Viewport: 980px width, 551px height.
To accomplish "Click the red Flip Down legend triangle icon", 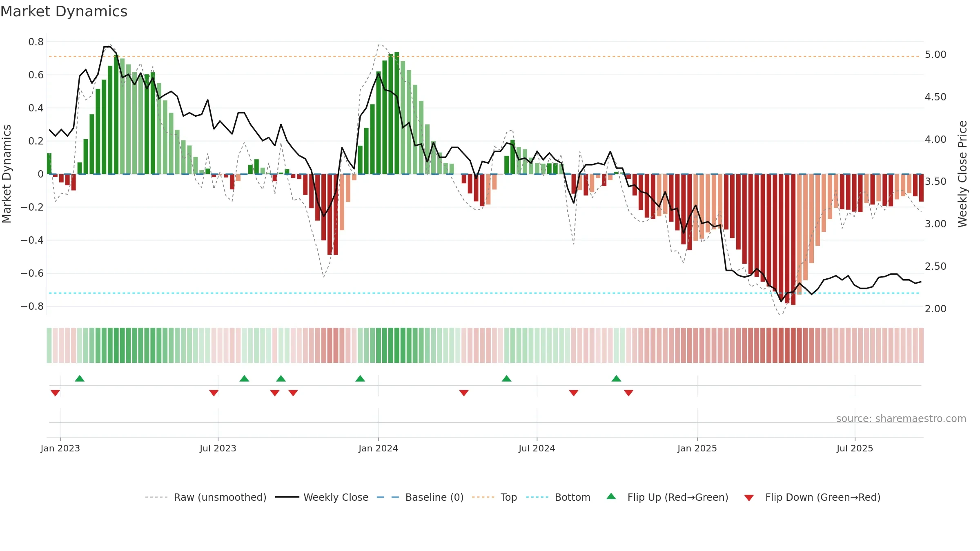I will (749, 498).
